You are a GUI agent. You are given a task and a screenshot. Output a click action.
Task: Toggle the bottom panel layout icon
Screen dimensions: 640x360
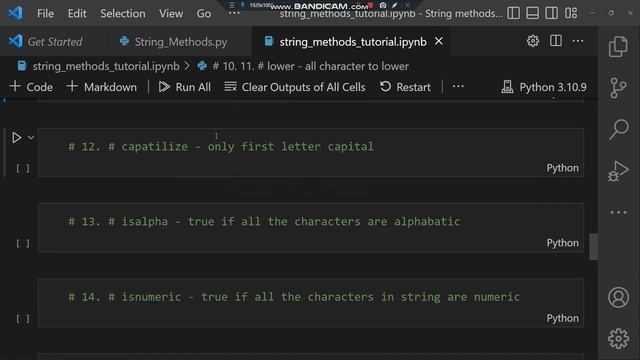point(532,13)
